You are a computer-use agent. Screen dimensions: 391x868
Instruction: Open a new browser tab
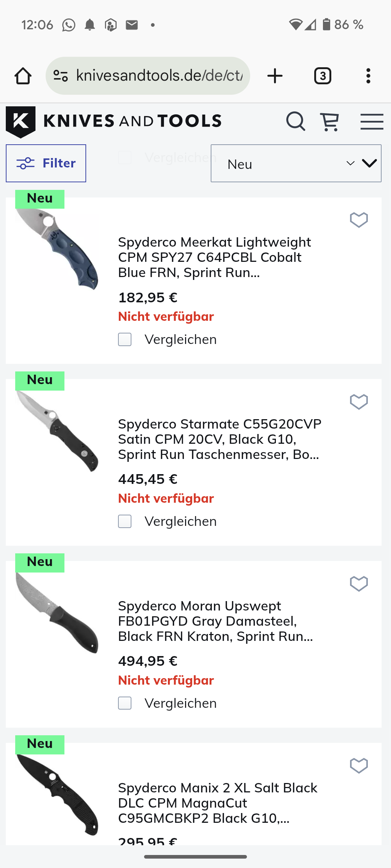click(275, 76)
